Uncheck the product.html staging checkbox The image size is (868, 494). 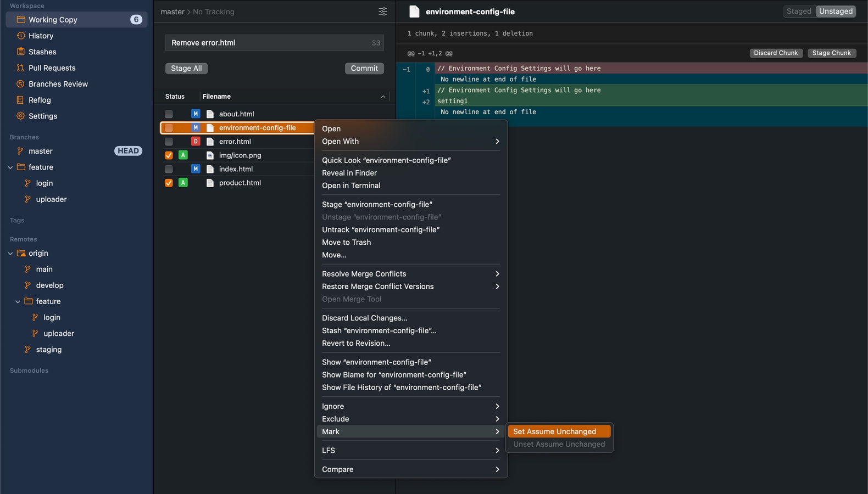tap(169, 183)
